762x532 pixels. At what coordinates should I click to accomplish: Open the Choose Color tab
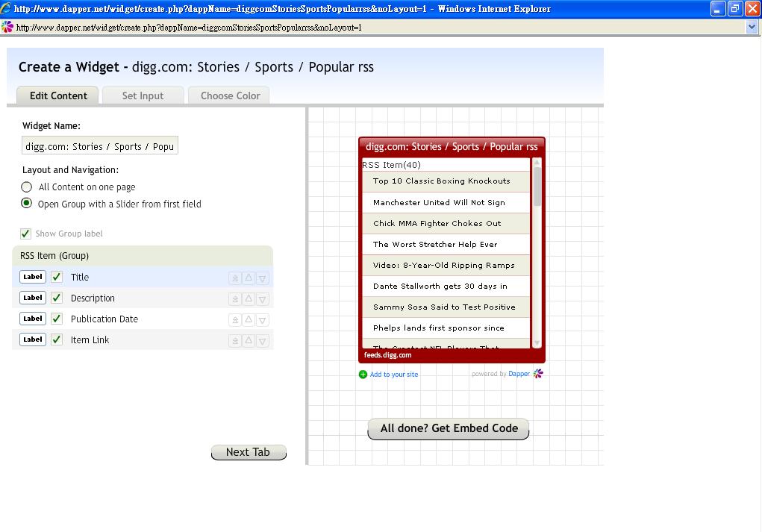pyautogui.click(x=230, y=96)
